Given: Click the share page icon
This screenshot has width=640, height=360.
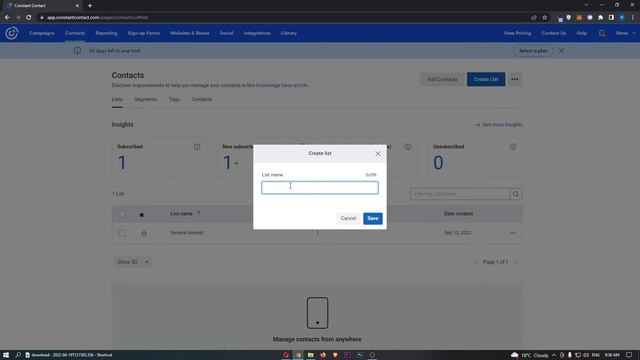Looking at the screenshot, I should point(534,18).
